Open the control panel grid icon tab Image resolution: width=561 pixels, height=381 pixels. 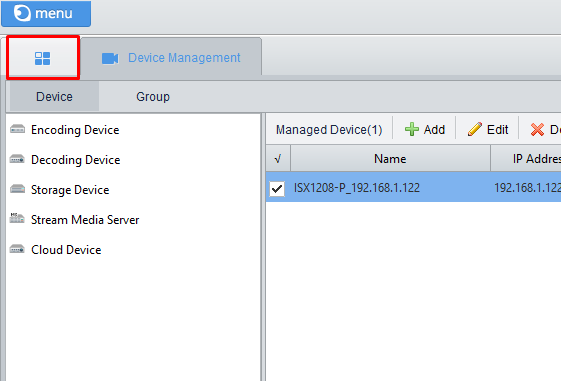tap(43, 58)
